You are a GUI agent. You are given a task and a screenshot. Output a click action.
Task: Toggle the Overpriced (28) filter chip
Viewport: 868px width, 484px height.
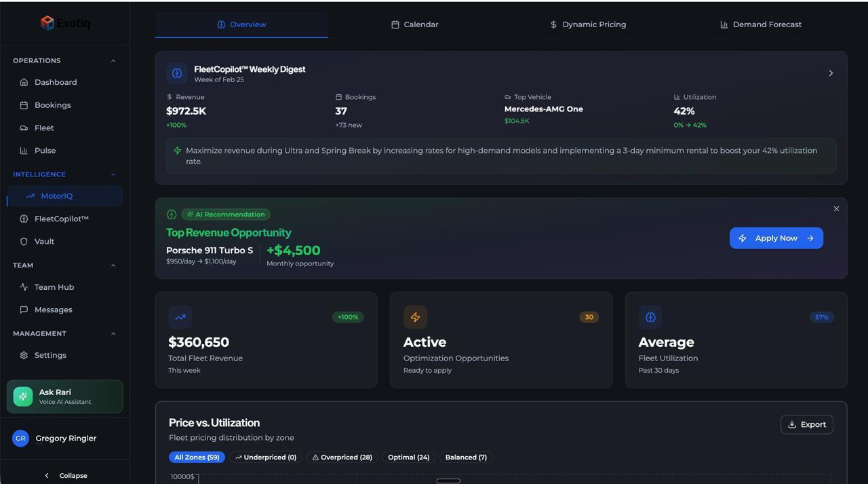point(341,457)
